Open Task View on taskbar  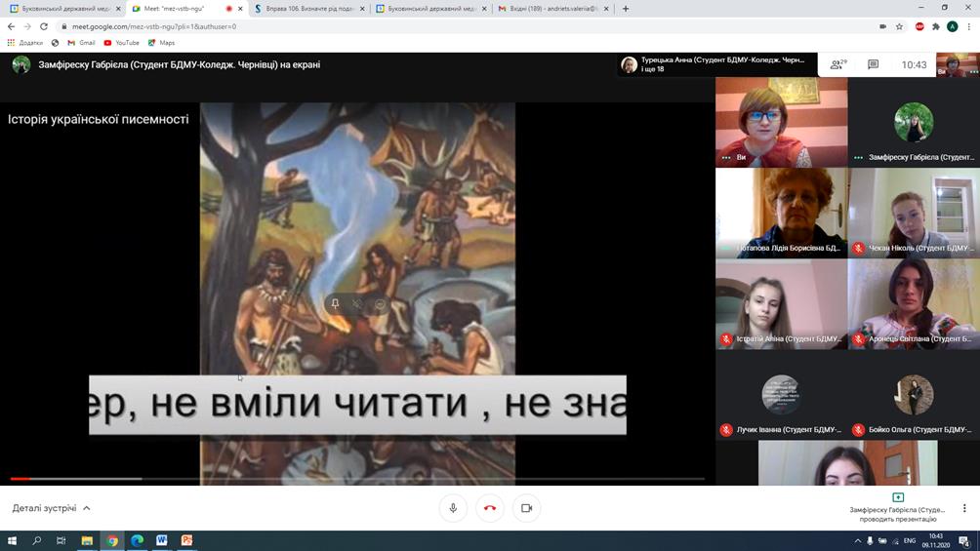(61, 540)
